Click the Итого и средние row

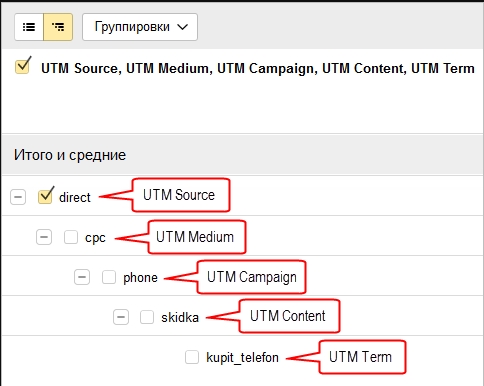point(242,155)
